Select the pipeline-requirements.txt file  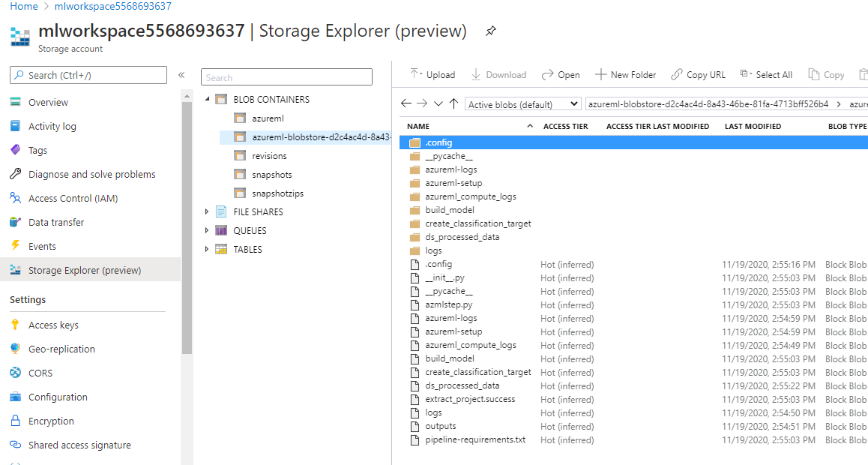pyautogui.click(x=475, y=439)
